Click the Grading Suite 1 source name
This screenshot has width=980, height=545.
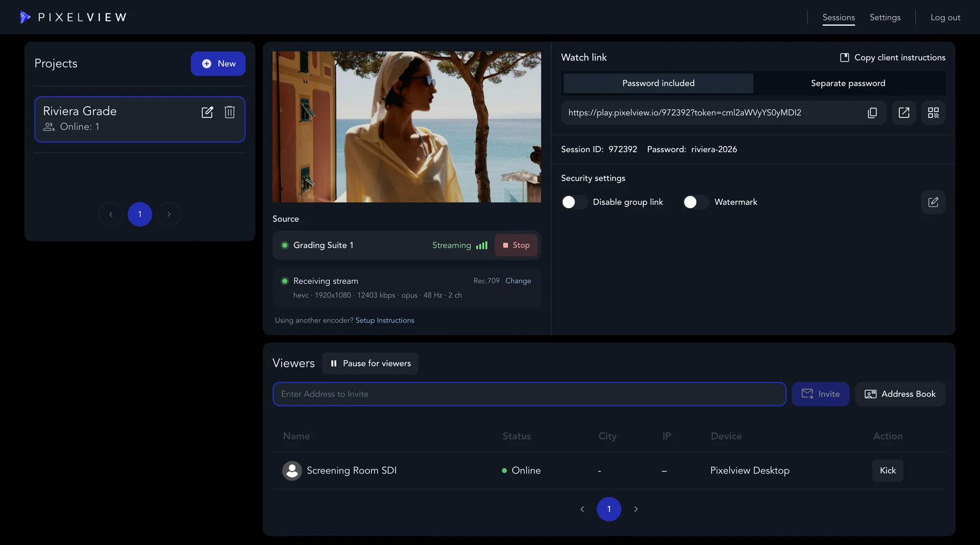click(x=323, y=245)
